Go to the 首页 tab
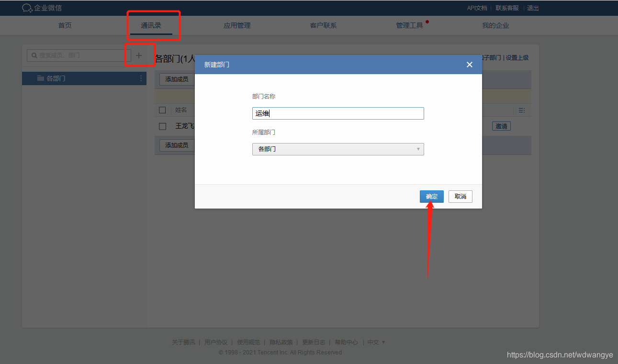Image resolution: width=618 pixels, height=364 pixels. coord(65,25)
